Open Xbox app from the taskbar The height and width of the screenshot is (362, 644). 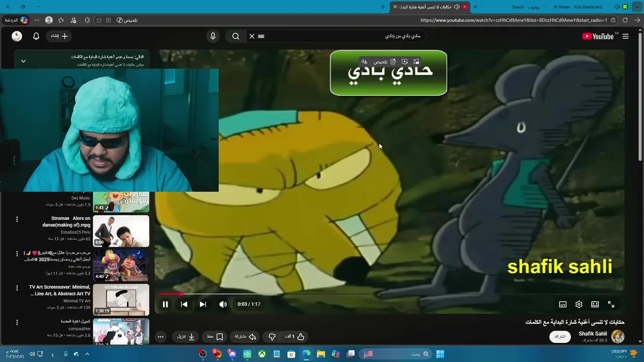262,354
